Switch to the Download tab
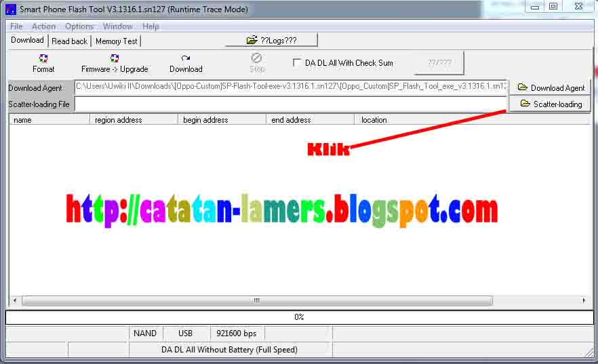The width and height of the screenshot is (598, 364). tap(27, 40)
